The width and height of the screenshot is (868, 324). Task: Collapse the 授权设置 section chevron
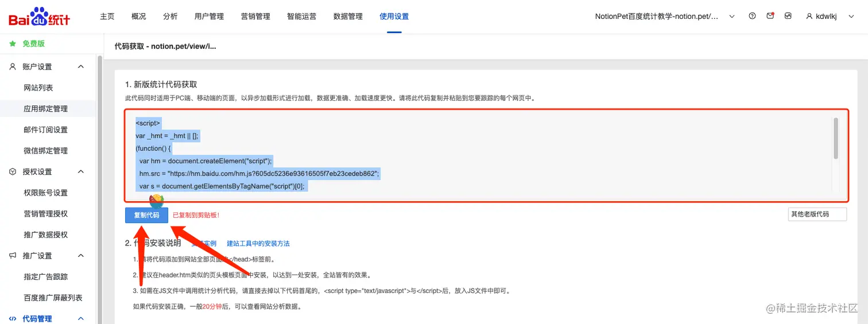81,171
